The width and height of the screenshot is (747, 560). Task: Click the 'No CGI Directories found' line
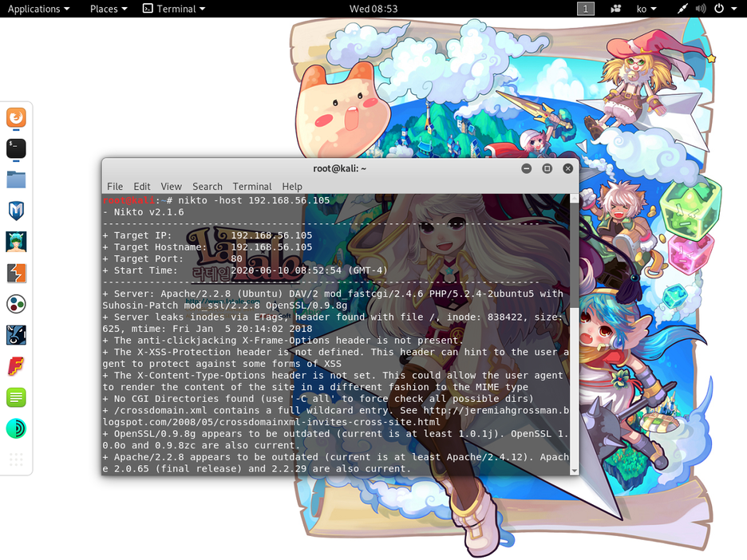[318, 399]
